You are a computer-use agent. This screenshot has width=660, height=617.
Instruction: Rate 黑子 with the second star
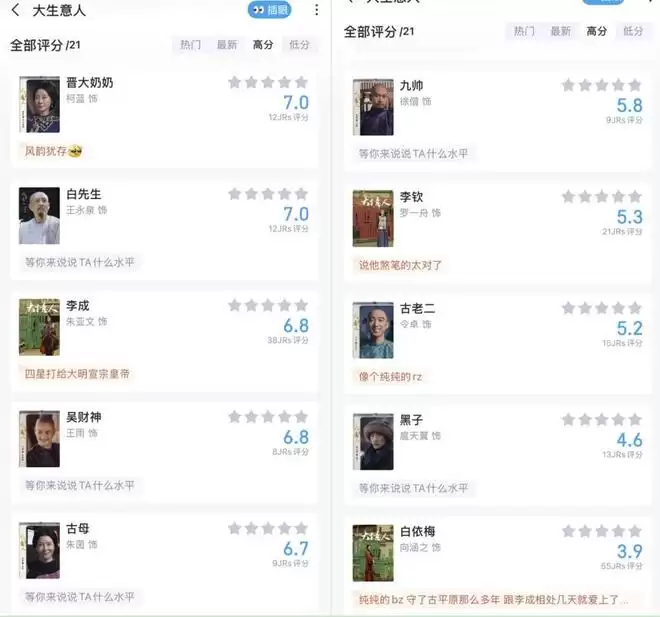tap(585, 420)
